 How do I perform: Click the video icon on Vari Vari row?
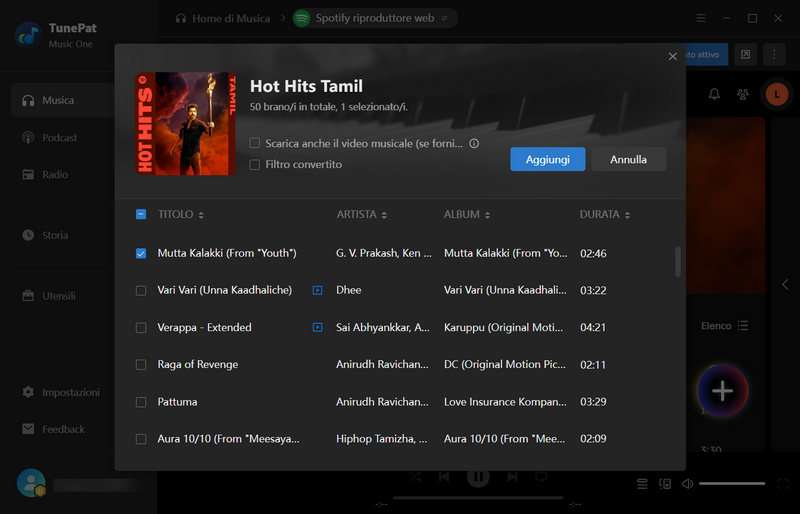(x=317, y=290)
